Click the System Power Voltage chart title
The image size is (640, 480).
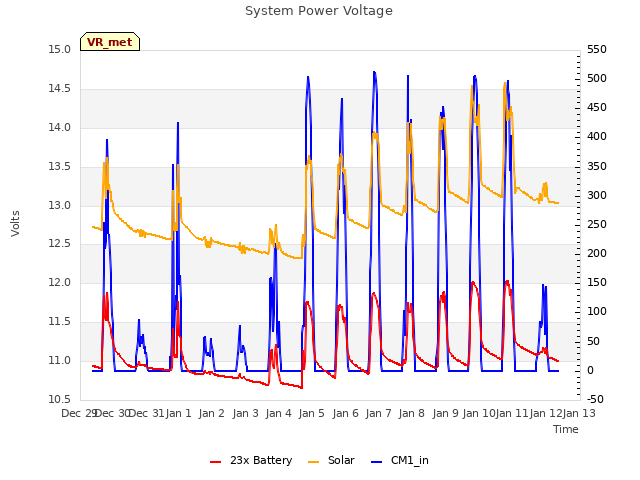point(319,11)
